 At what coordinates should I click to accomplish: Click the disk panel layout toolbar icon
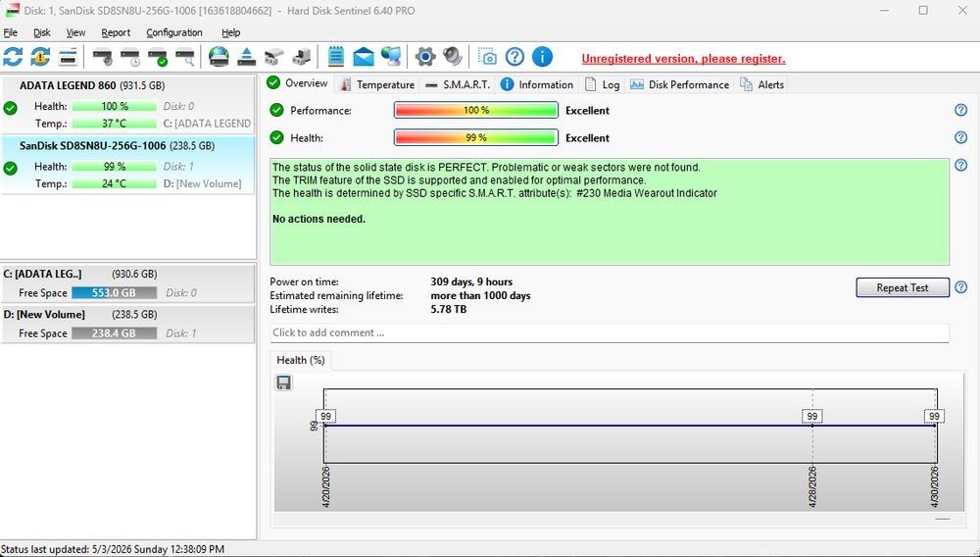click(68, 57)
